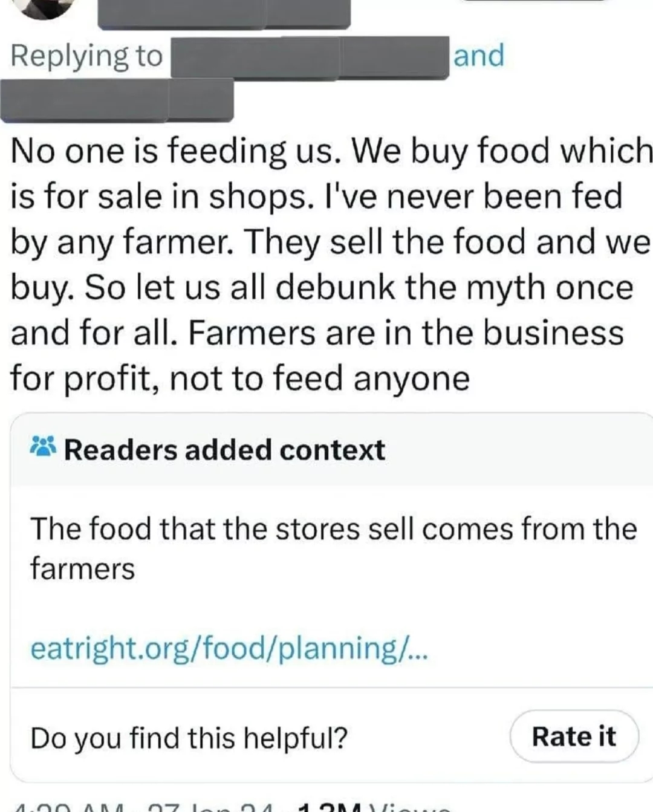The image size is (653, 812).
Task: Click the word 'farmers' in the community note
Action: coord(83,568)
